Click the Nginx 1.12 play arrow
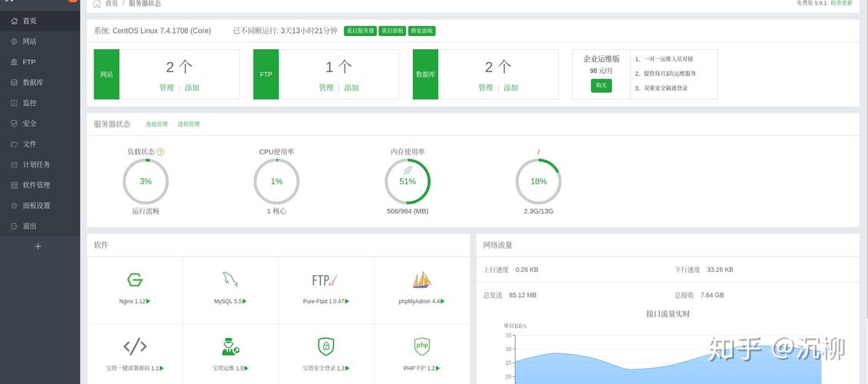868x384 pixels. [148, 301]
